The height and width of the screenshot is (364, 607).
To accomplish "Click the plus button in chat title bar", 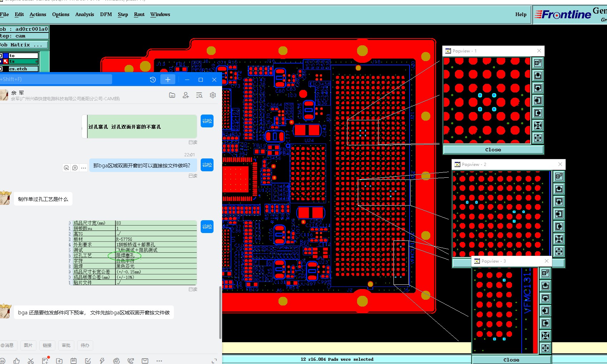I will coord(168,80).
